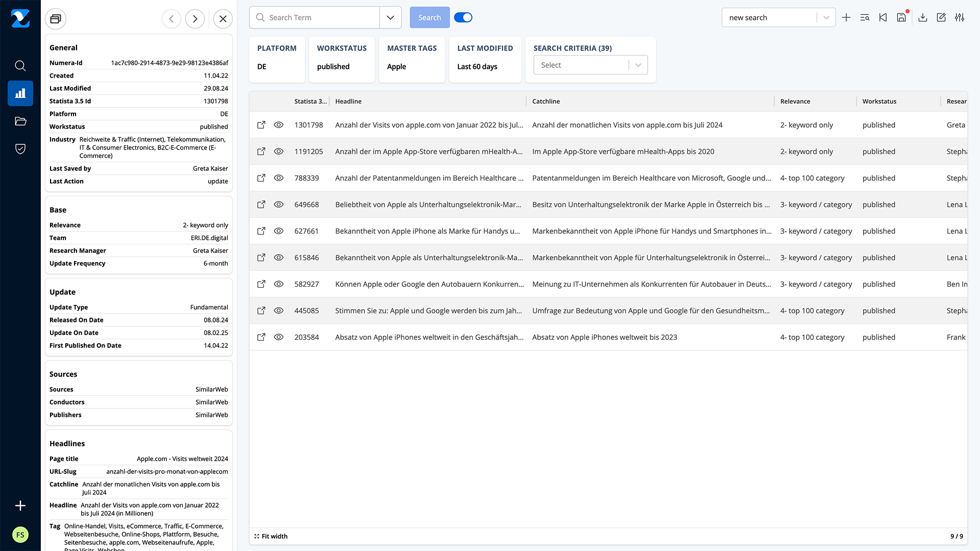Click the edit pencil icon in toolbar

point(941,17)
